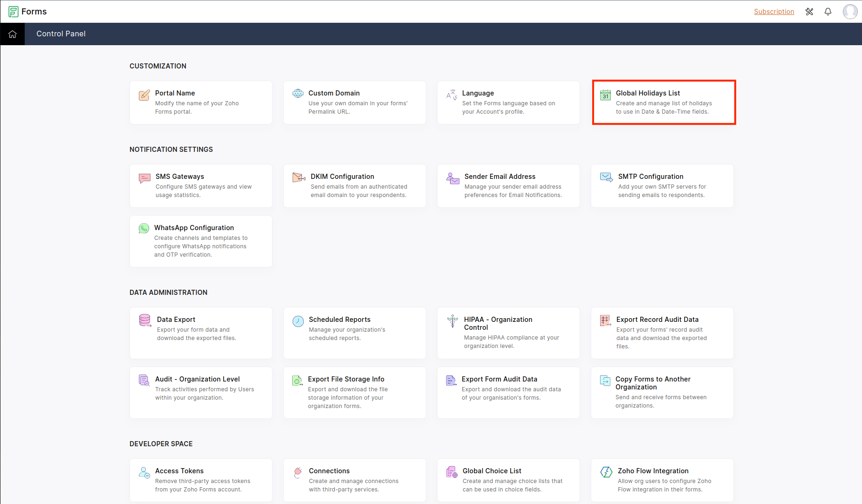Open the user profile avatar
Screen dimensions: 862x504
850,12
